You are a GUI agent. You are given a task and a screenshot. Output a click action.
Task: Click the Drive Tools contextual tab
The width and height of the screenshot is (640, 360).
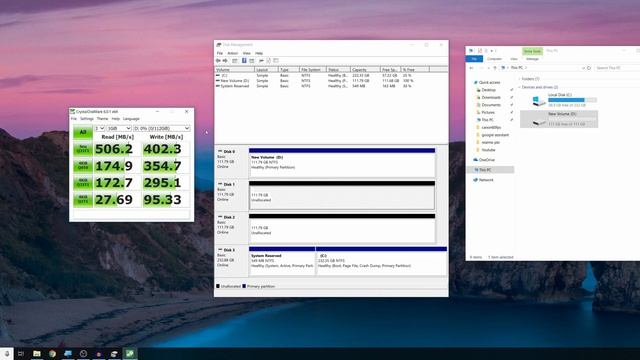532,51
